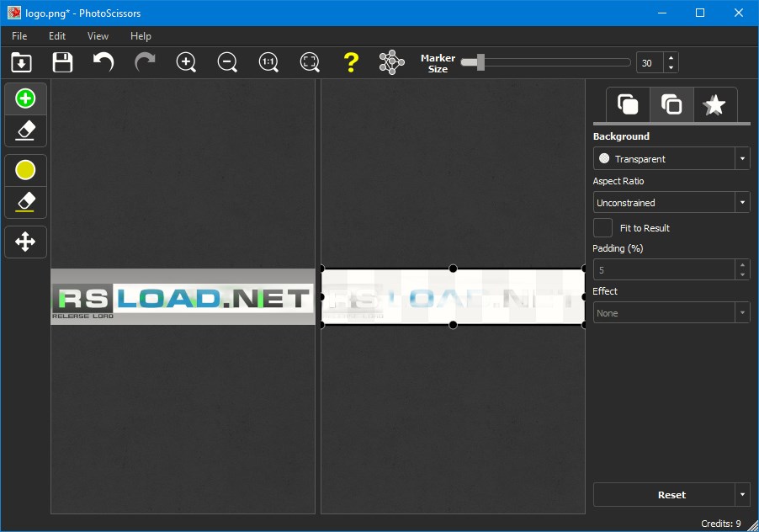Open the Background Transparent dropdown
This screenshot has width=759, height=532.
pyautogui.click(x=671, y=158)
